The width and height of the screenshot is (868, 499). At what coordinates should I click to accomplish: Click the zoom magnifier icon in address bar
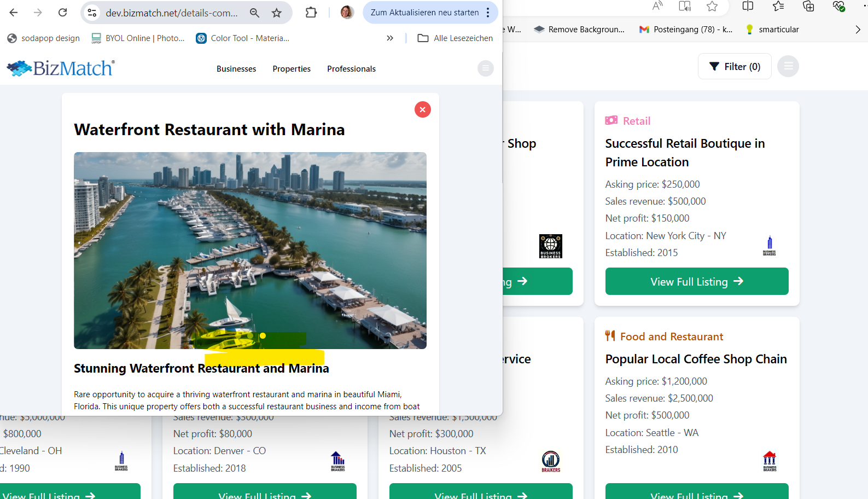click(x=254, y=13)
